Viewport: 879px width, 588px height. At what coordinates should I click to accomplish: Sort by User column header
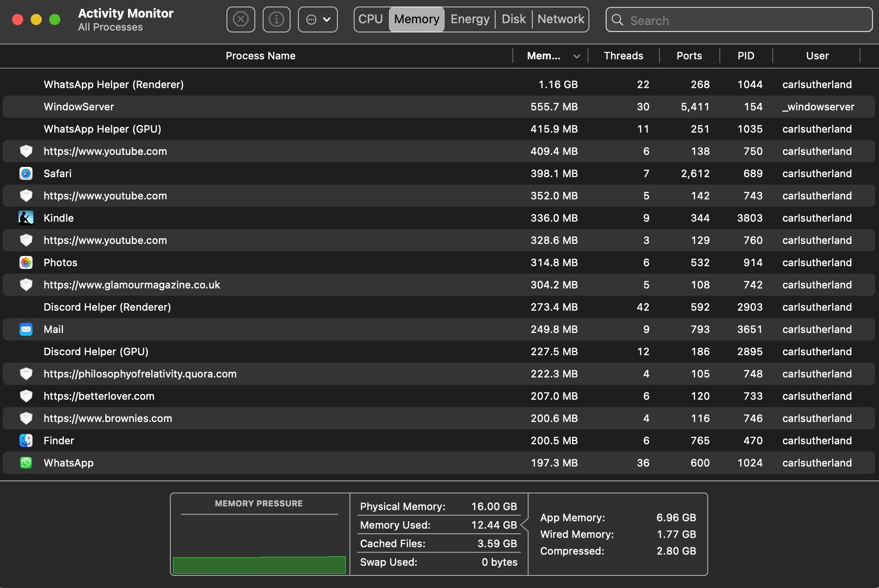pos(817,56)
